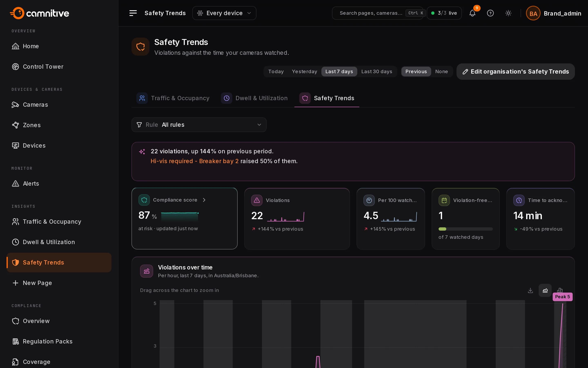Switch chart to bar view
The height and width of the screenshot is (368, 588).
(560, 290)
